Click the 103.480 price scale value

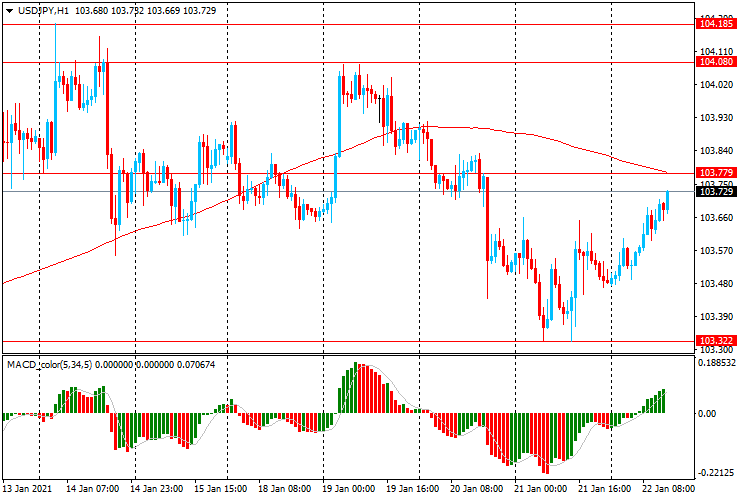pyautogui.click(x=716, y=283)
